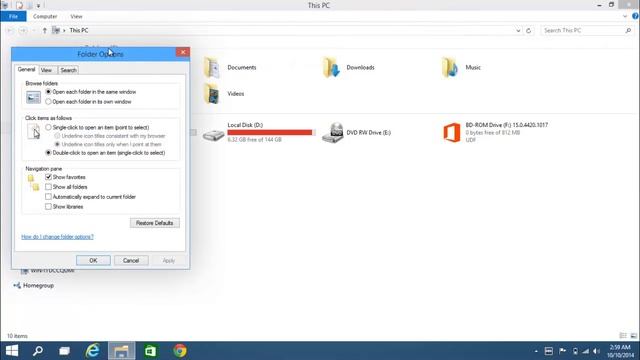The height and width of the screenshot is (360, 640).
Task: Switch to the Search tab in Folder Options
Action: [68, 70]
